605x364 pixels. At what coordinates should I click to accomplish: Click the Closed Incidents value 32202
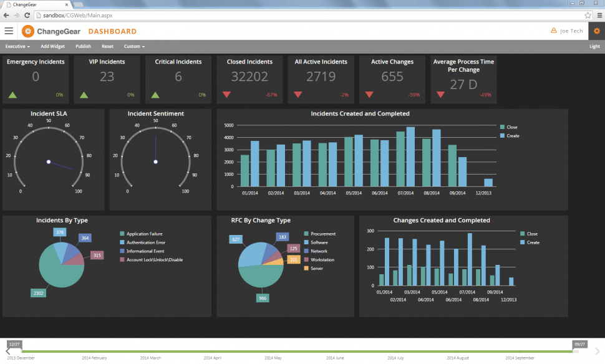[249, 76]
